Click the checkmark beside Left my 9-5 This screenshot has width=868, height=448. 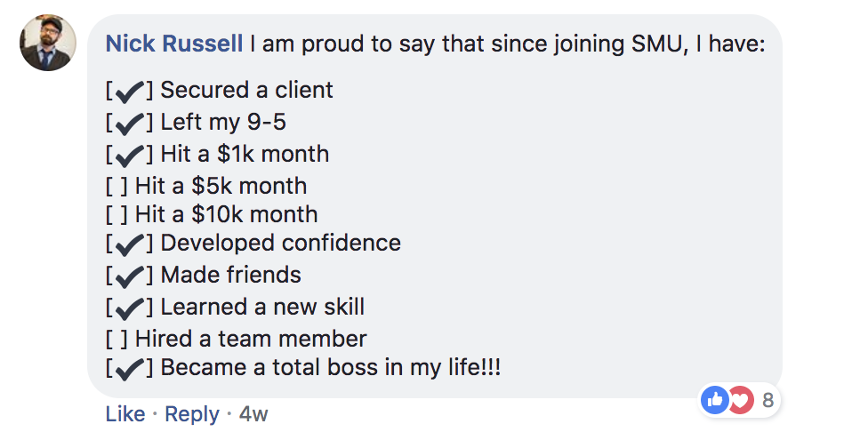click(x=130, y=124)
